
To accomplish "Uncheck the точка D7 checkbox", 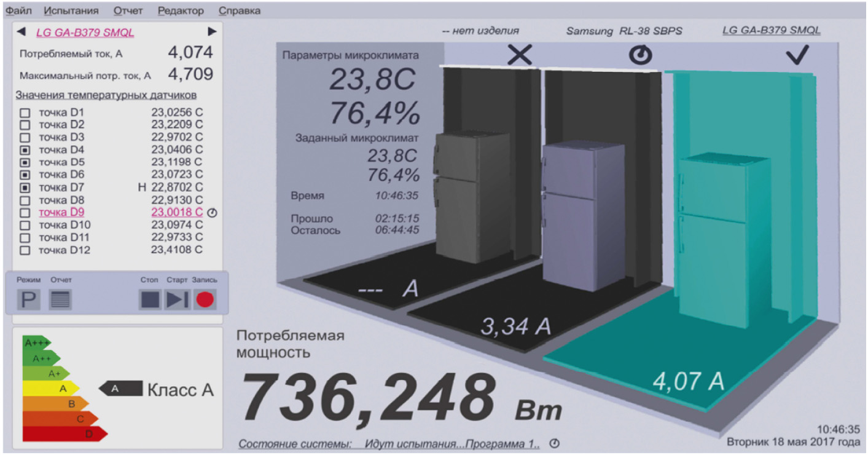I will point(25,188).
